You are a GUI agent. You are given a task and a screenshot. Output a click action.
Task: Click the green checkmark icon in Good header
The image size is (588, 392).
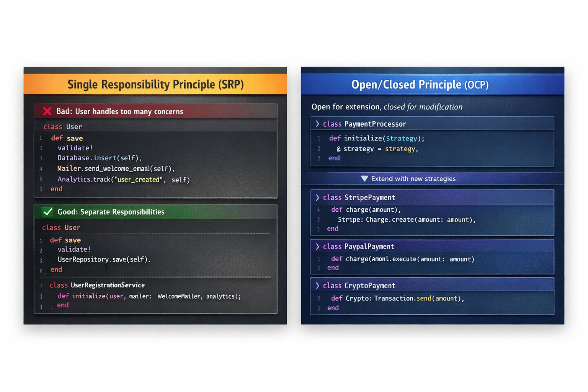(48, 212)
